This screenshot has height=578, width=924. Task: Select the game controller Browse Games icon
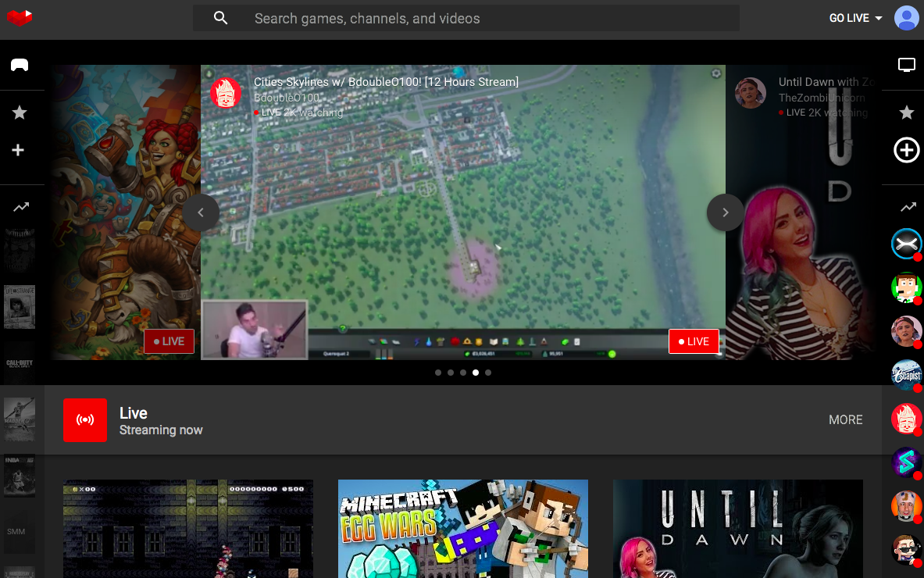click(20, 65)
